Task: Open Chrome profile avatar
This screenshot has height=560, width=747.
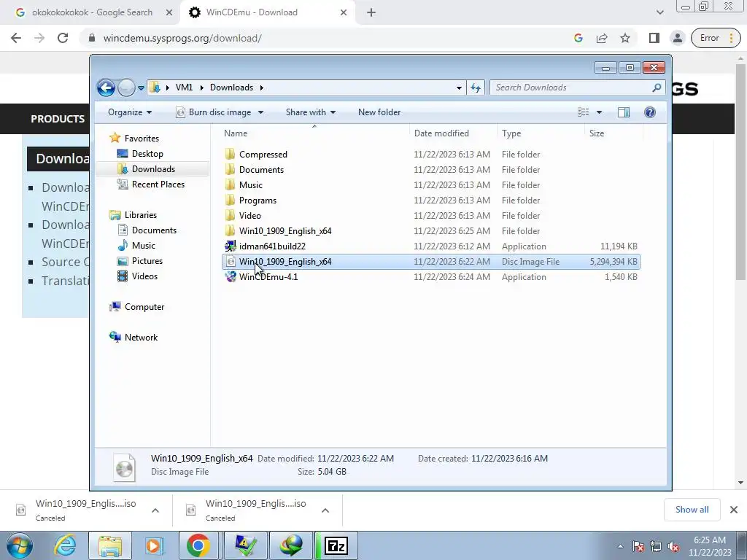Action: click(678, 38)
